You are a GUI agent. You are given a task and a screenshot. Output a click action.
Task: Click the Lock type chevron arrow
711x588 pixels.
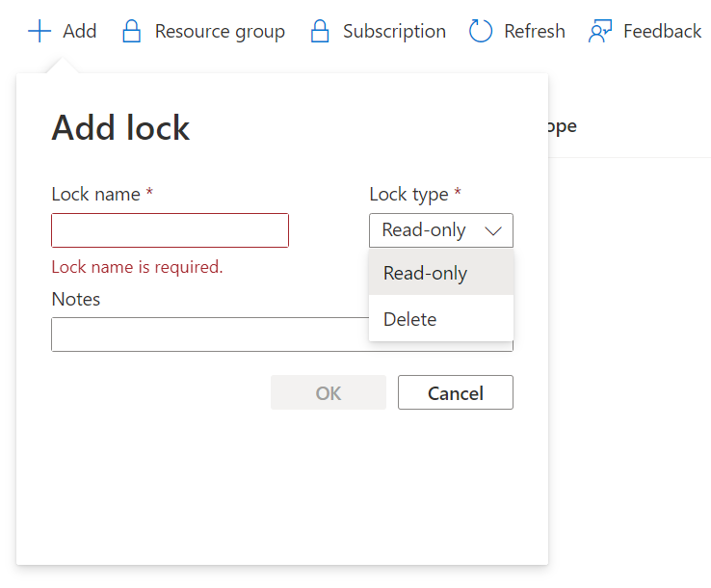493,231
